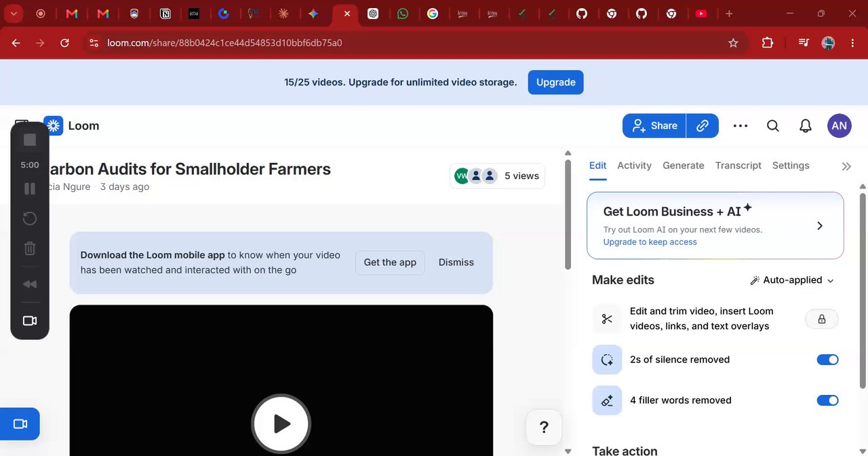
Task: Collapse the side panel with double chevron
Action: 846,166
